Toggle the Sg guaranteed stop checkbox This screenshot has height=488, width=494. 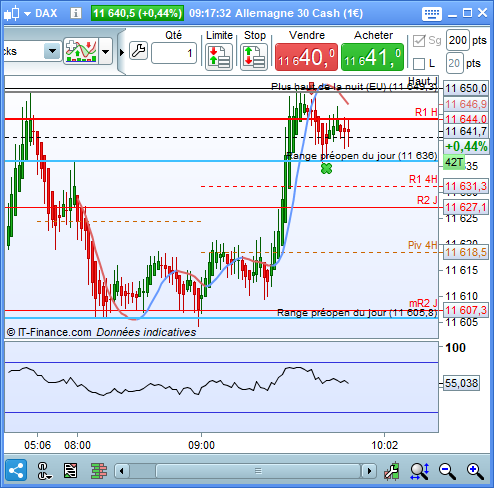pos(419,41)
